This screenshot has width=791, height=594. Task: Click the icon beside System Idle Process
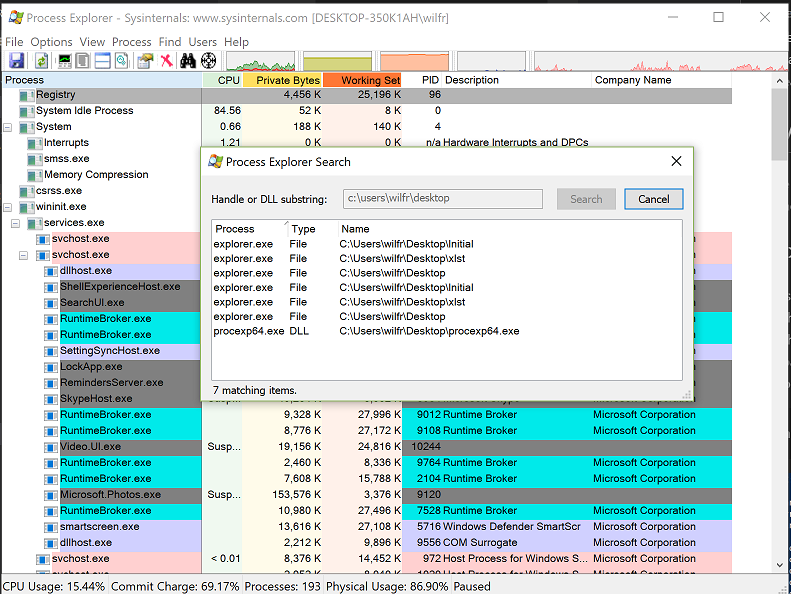click(27, 111)
